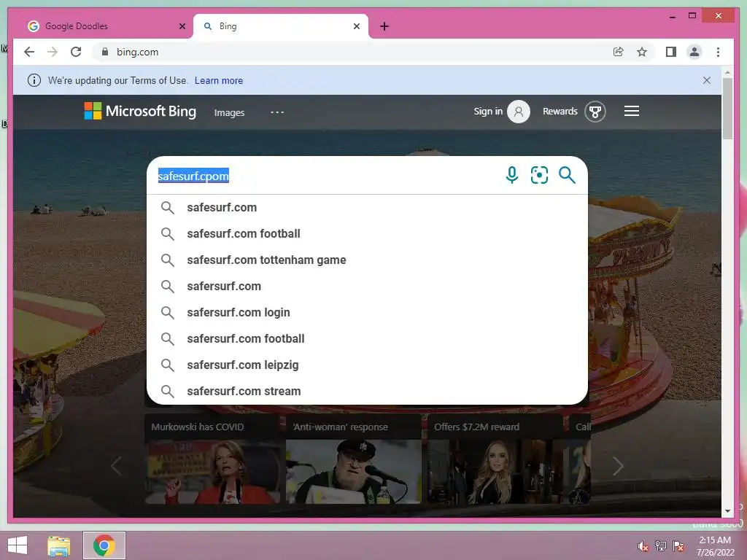The height and width of the screenshot is (560, 747).
Task: Pick suggestion safersurf.com leipzig
Action: pyautogui.click(x=367, y=365)
